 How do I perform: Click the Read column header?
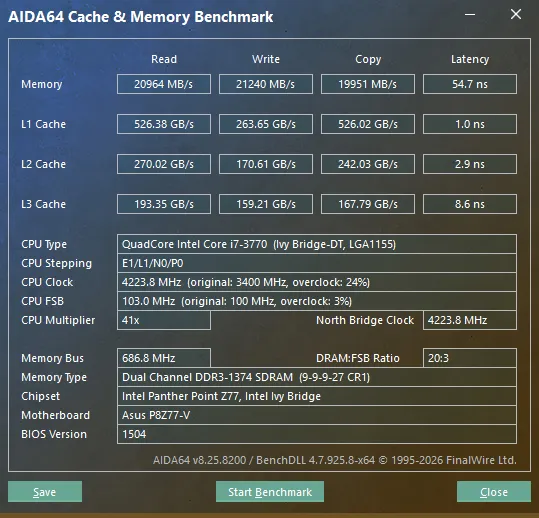(x=164, y=59)
